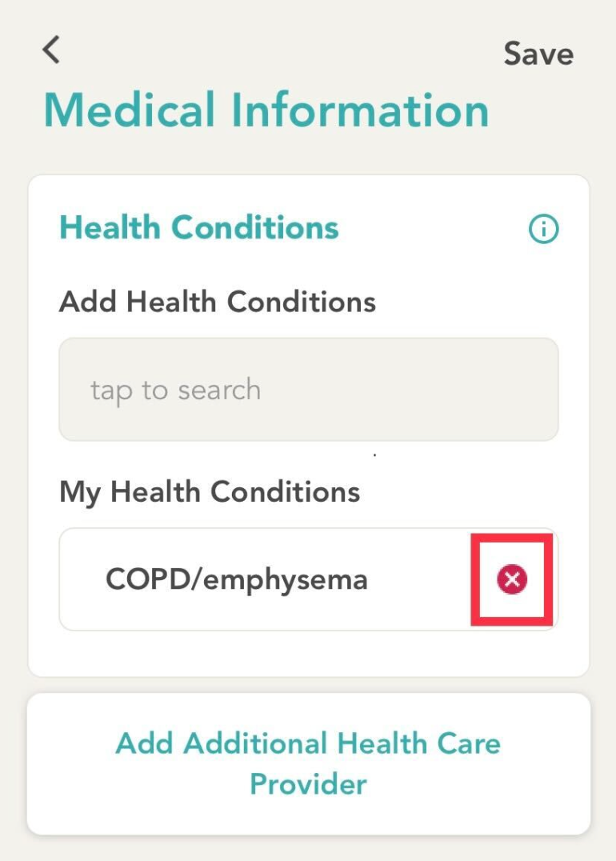This screenshot has height=861, width=616.
Task: Click the left chevron beside Save
Action: pyautogui.click(x=51, y=50)
